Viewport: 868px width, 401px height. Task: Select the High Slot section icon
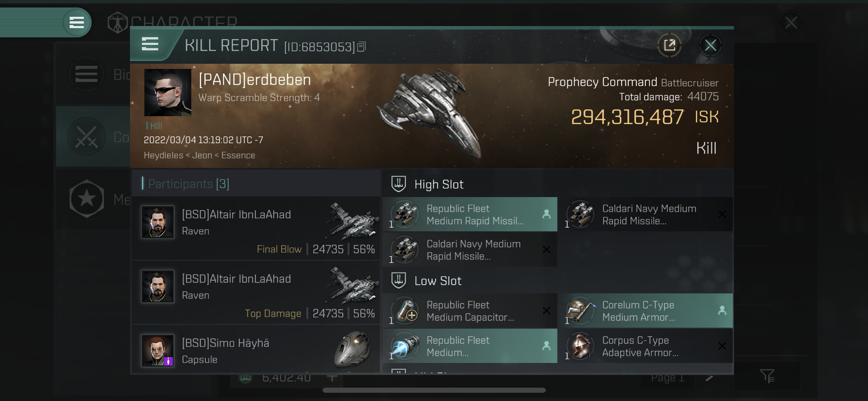(399, 184)
